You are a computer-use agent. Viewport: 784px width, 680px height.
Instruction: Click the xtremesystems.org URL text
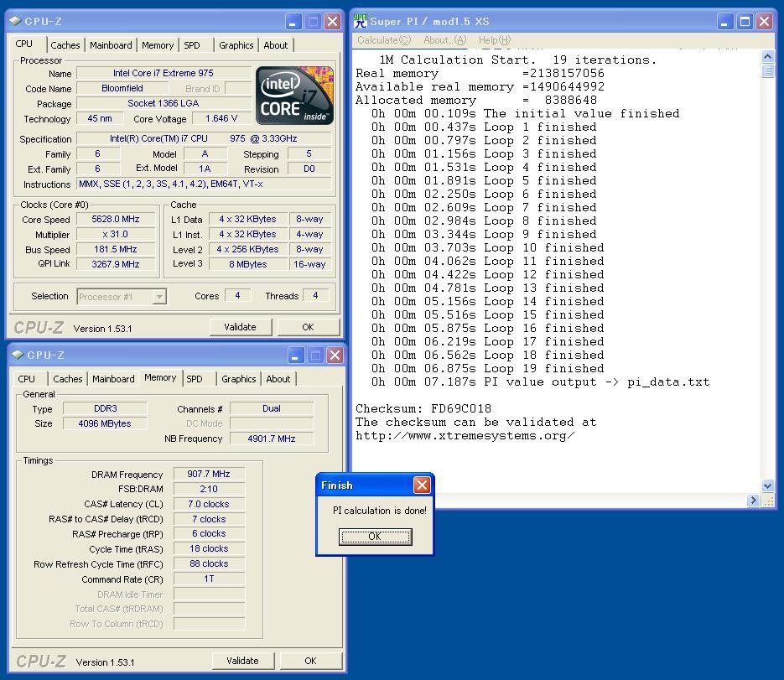[x=465, y=435]
